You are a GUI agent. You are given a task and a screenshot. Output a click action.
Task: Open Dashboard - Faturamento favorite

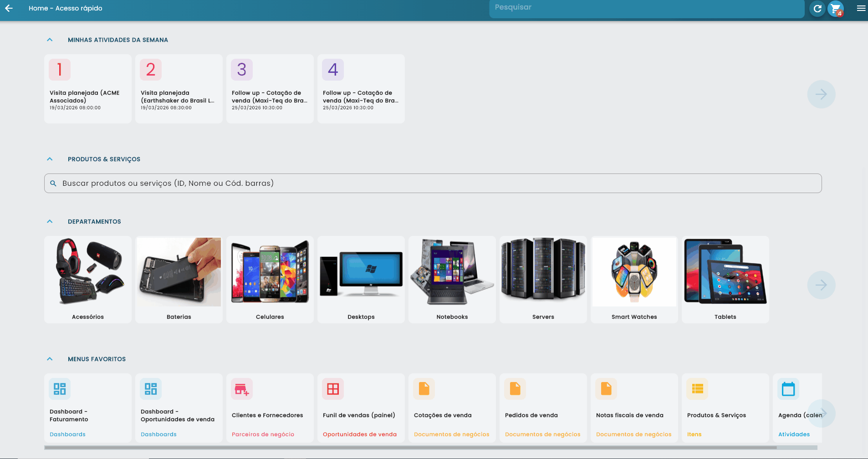pos(88,408)
